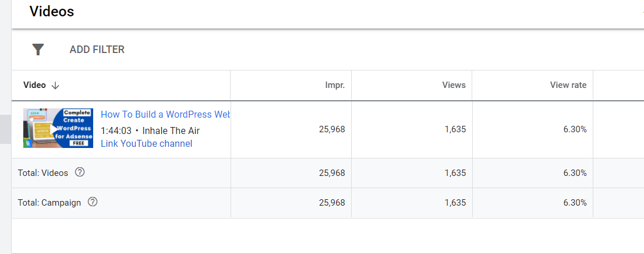Open help icon next to Total: Videos
Viewport: 644px width, 254px height.
click(x=80, y=172)
